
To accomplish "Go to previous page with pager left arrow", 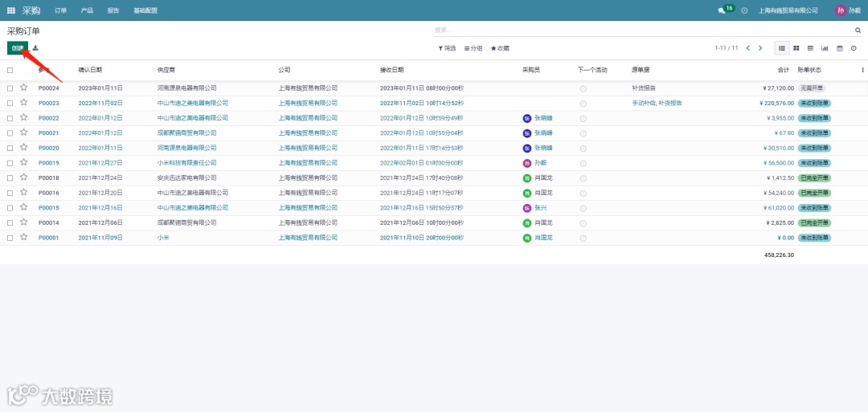I will click(748, 48).
